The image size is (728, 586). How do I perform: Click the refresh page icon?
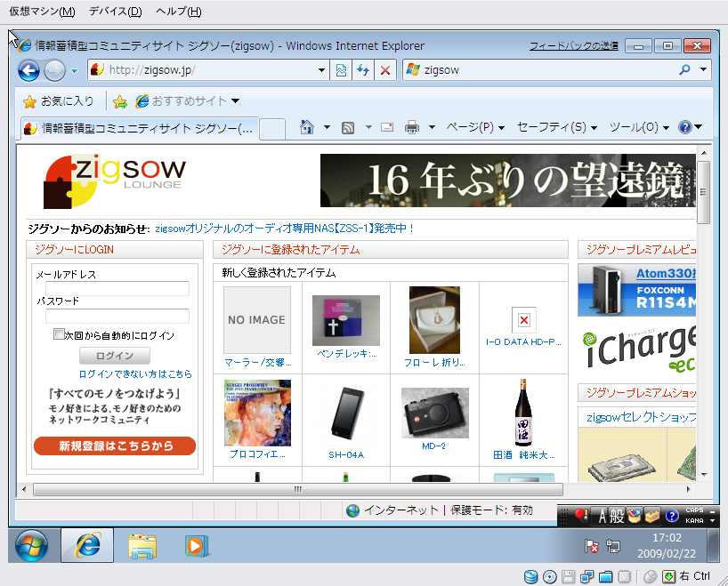363,70
